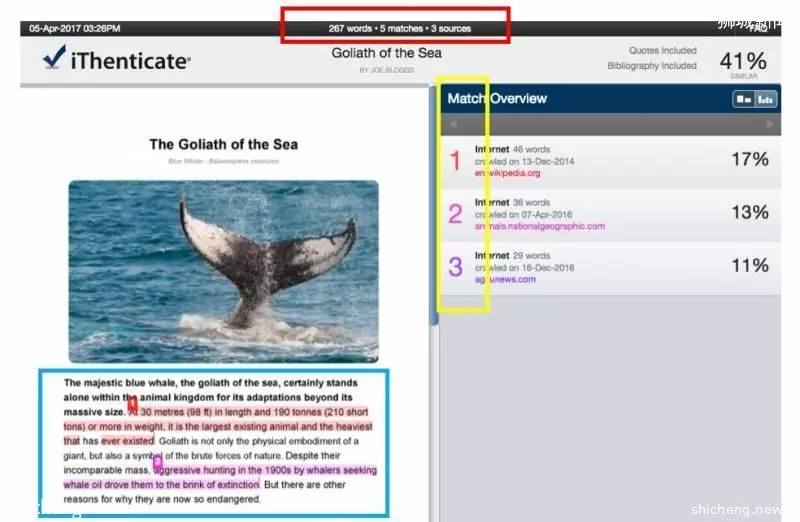This screenshot has height=522, width=800.
Task: Click 'Bibliography Included' filter label
Action: coord(652,66)
